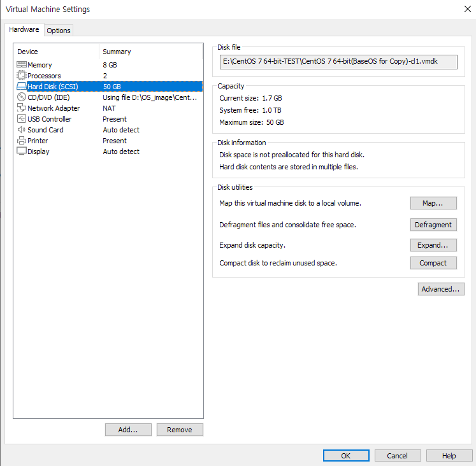Click the Defragment button
Viewport: 476px width, 466px height.
coord(433,225)
